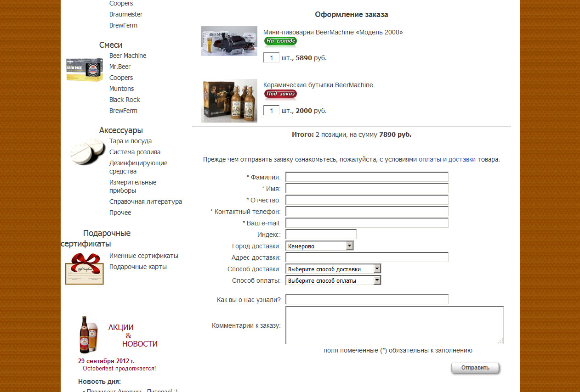
Task: Open the 'Город доставки' dropdown
Action: point(319,246)
